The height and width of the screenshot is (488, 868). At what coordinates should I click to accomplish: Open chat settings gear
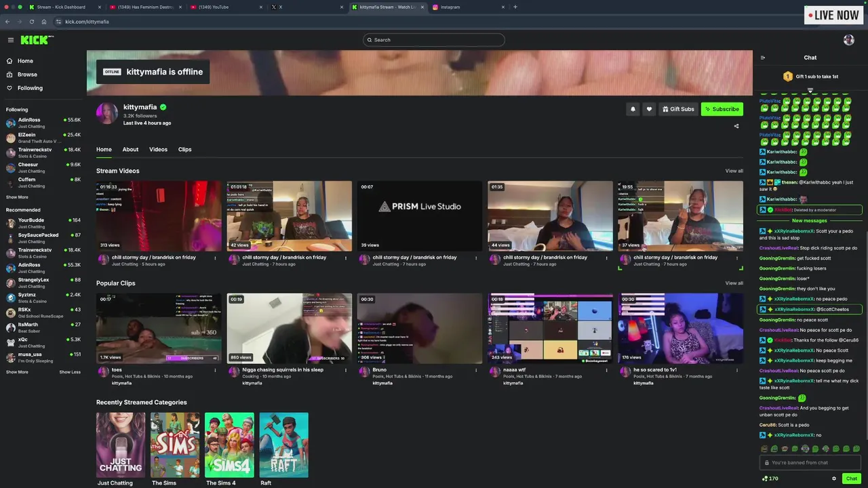click(x=834, y=479)
